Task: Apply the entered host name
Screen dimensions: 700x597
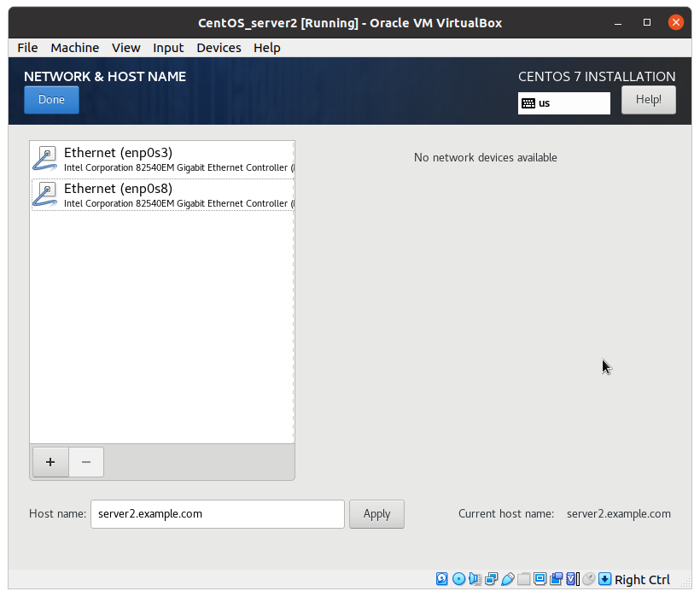Action: [376, 514]
